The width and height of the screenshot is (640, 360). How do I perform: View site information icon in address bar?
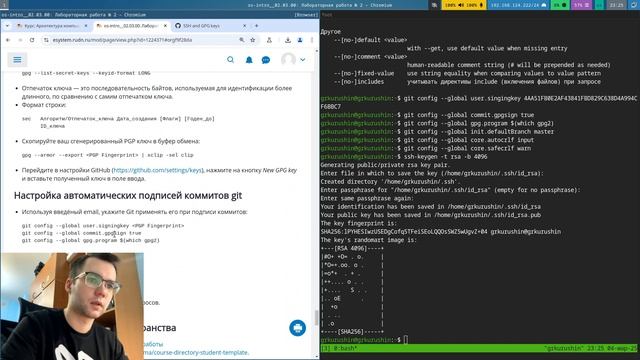coord(46,40)
